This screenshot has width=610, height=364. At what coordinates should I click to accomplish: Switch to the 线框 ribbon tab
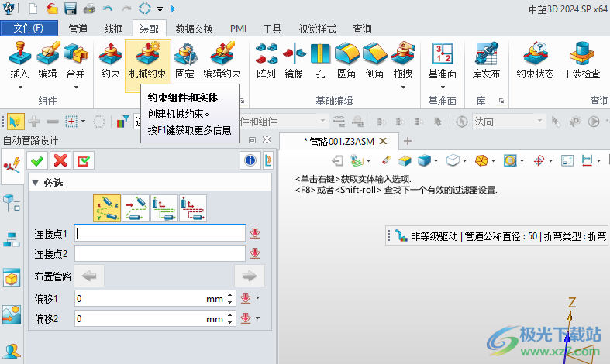(x=114, y=29)
